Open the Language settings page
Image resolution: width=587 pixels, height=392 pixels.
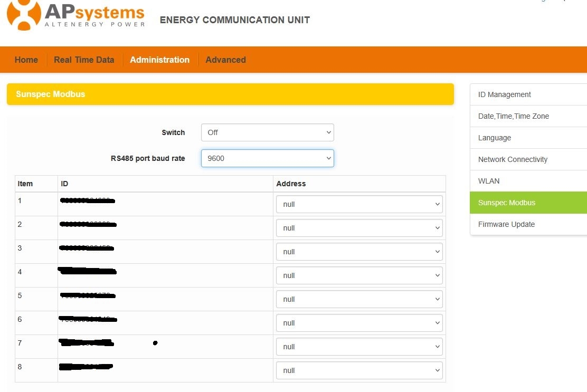click(x=495, y=138)
